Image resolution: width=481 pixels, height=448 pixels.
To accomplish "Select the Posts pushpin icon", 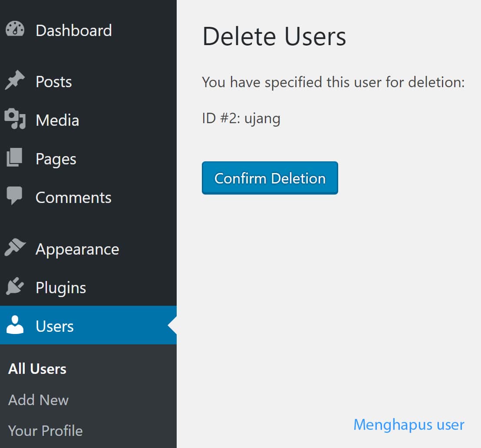I will (15, 81).
